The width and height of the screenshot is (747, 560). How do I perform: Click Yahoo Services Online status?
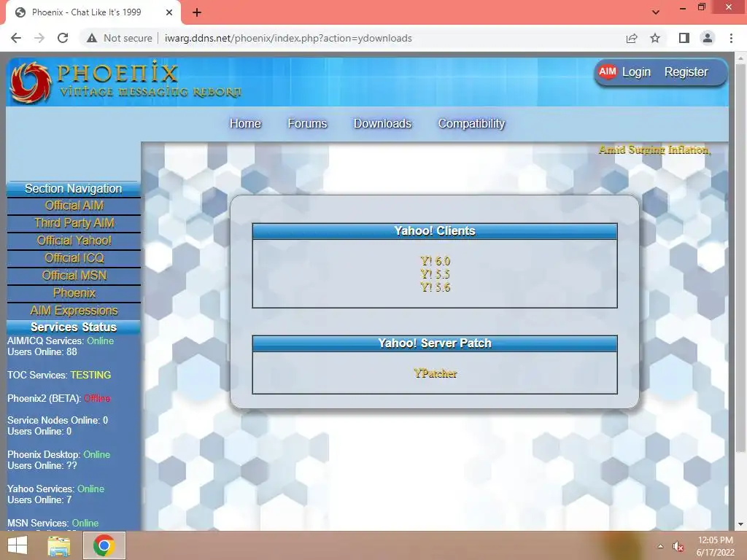(x=90, y=489)
